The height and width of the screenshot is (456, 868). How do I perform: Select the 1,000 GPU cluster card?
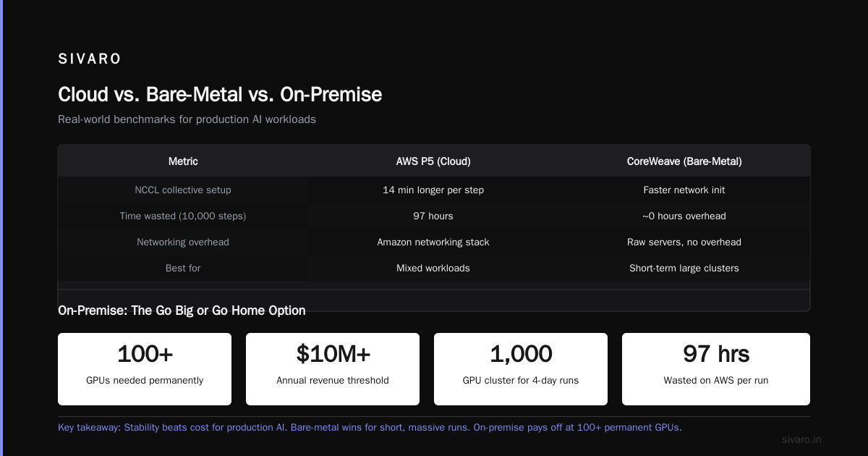pos(521,369)
